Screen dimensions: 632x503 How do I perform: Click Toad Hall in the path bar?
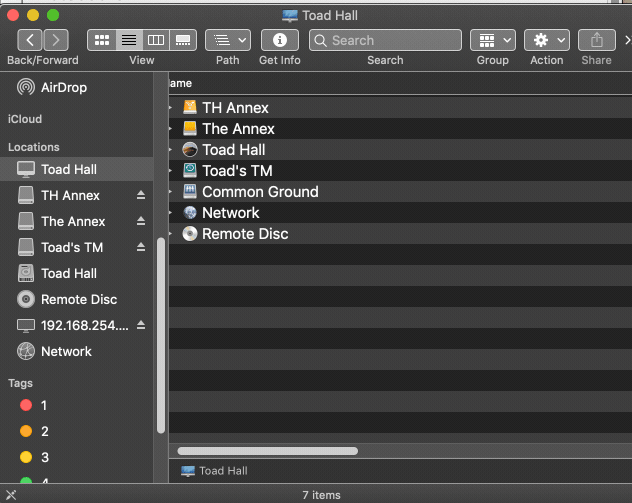click(214, 471)
